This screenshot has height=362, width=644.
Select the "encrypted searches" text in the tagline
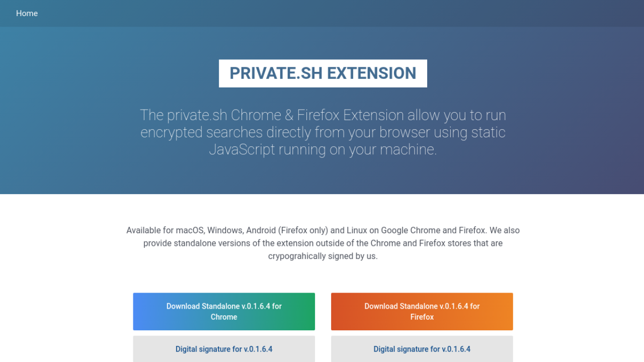coord(201,132)
